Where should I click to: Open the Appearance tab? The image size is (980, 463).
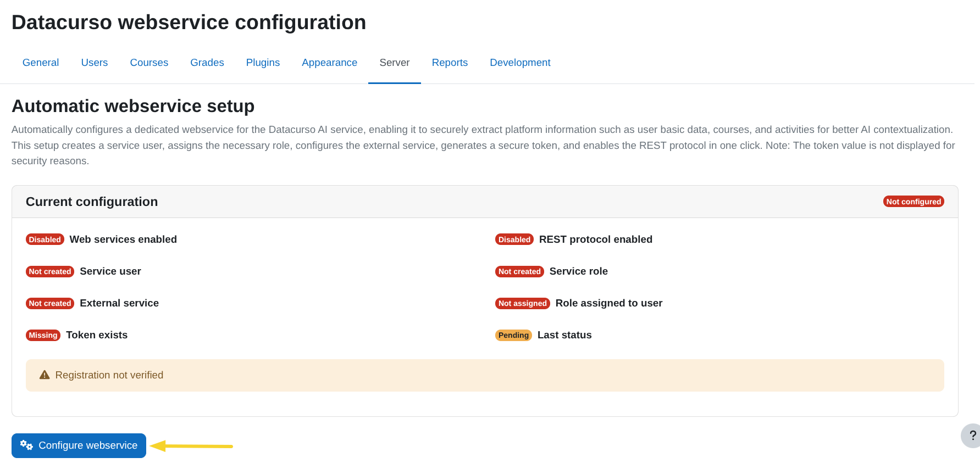point(329,63)
